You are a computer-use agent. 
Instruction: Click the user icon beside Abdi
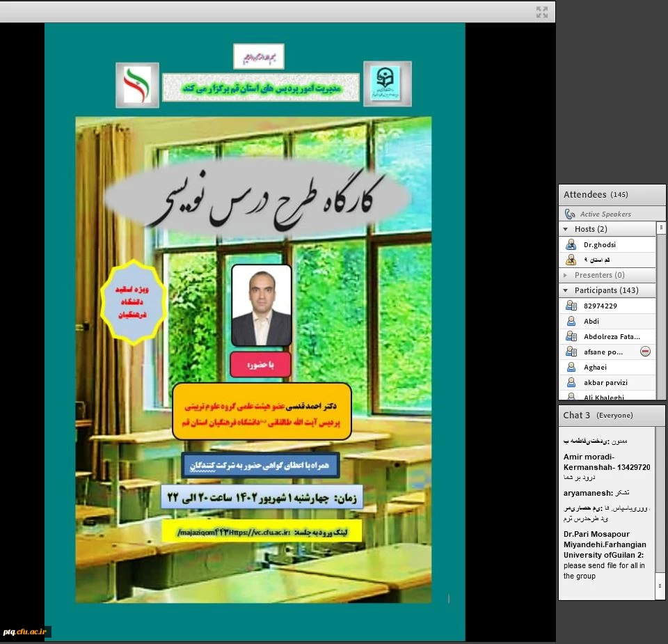[x=571, y=321]
